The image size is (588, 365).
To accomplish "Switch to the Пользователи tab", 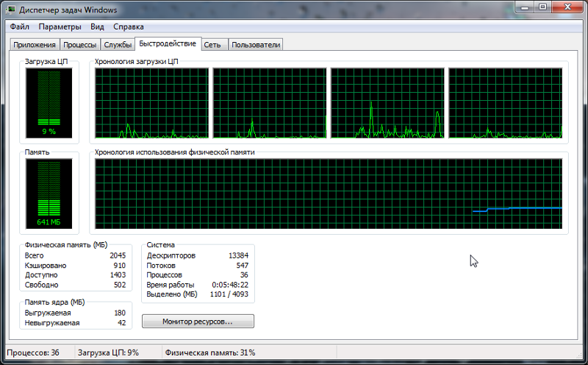I will (256, 45).
